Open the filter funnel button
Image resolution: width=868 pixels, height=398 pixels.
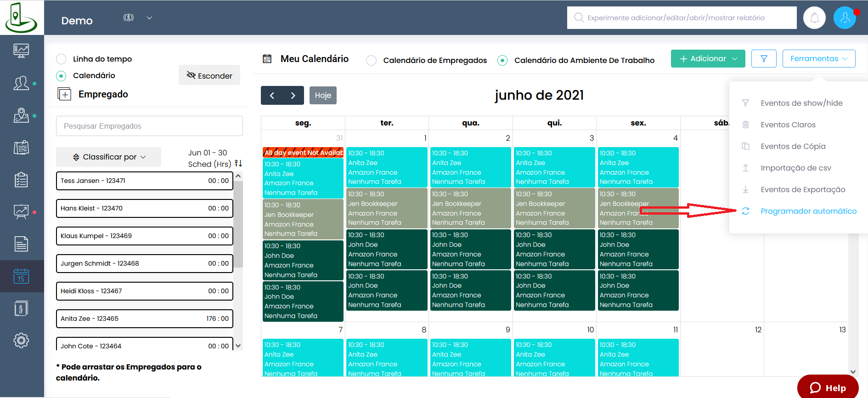[764, 59]
